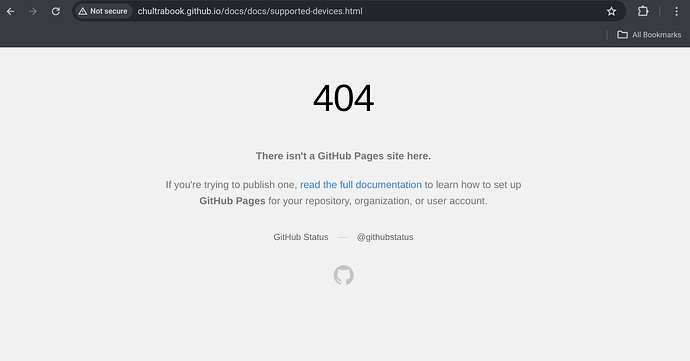The image size is (690, 361).
Task: Open the Chrome three-dot menu
Action: pyautogui.click(x=676, y=11)
